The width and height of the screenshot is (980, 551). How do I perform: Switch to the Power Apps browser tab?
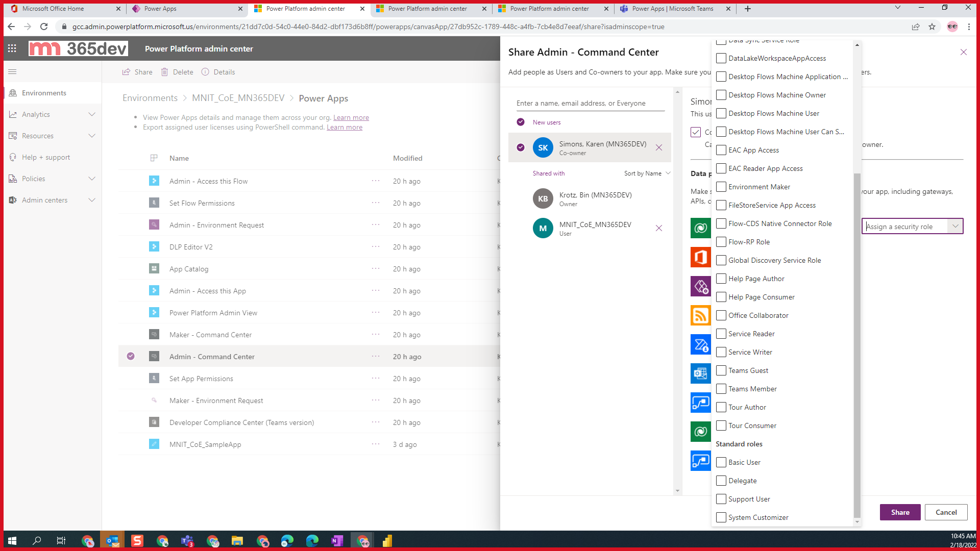point(185,9)
